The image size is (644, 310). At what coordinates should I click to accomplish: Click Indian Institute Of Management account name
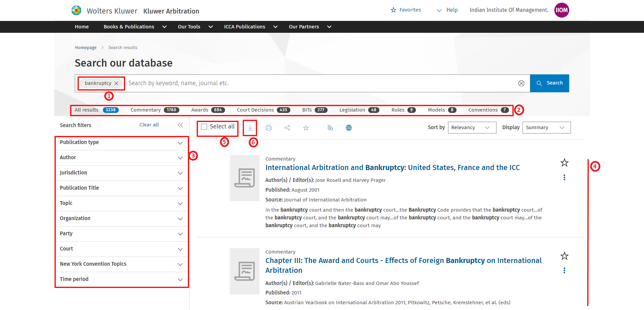509,10
